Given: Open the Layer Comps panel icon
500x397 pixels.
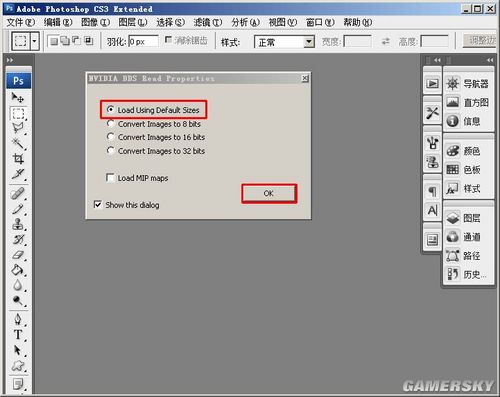Looking at the screenshot, I should tap(432, 240).
